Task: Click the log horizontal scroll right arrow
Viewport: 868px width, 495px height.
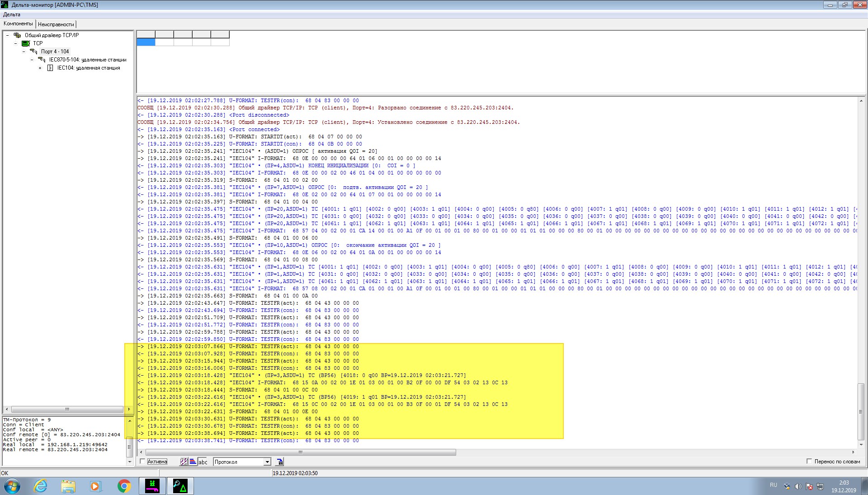Action: [853, 452]
